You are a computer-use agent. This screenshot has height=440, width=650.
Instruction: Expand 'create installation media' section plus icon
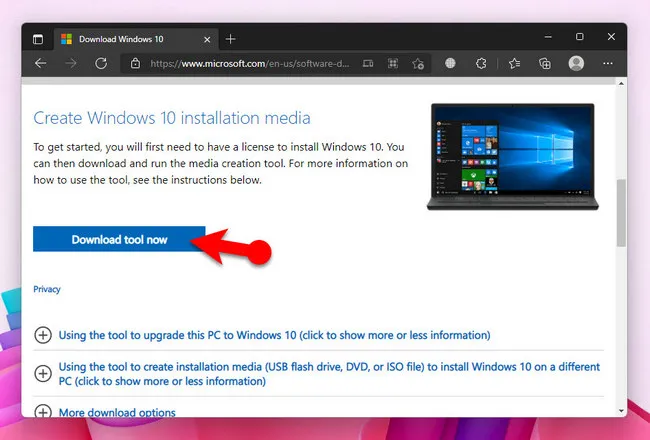coord(43,373)
